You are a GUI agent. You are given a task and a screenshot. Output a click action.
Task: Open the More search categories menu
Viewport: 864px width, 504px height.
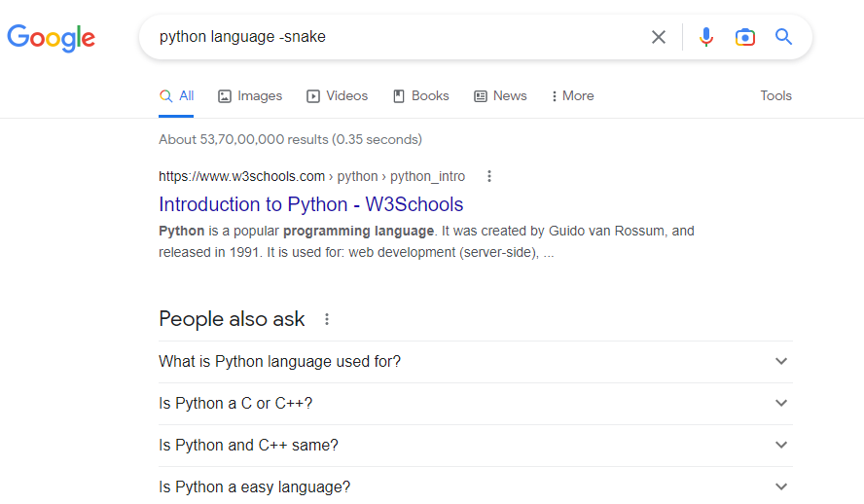(572, 95)
